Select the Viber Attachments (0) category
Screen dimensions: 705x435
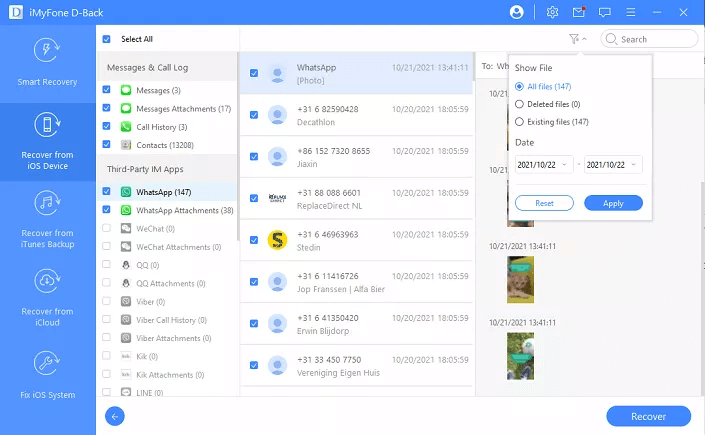pos(174,338)
